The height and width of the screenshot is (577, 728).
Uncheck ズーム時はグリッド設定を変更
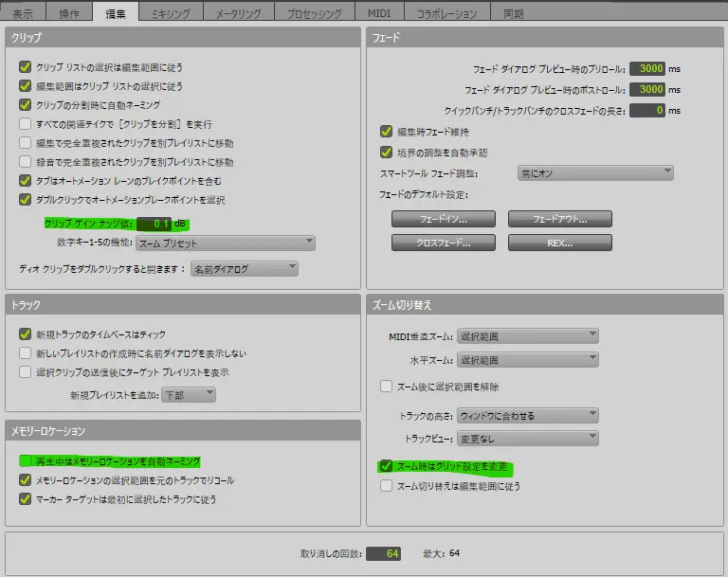point(387,467)
